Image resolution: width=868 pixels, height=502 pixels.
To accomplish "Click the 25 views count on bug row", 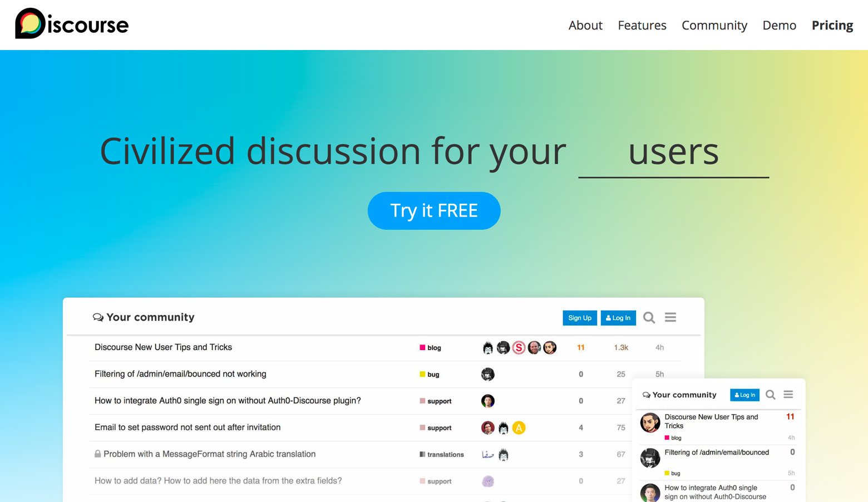I will [x=621, y=374].
